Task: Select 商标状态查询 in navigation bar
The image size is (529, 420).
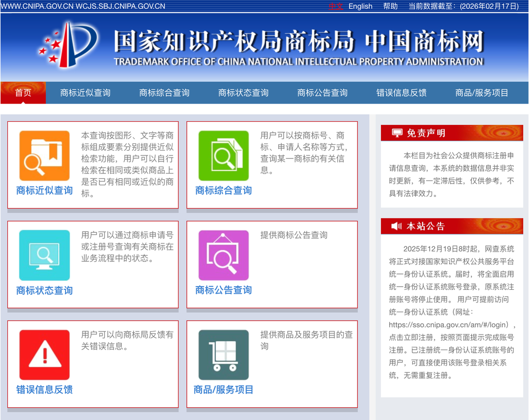Action: 243,93
